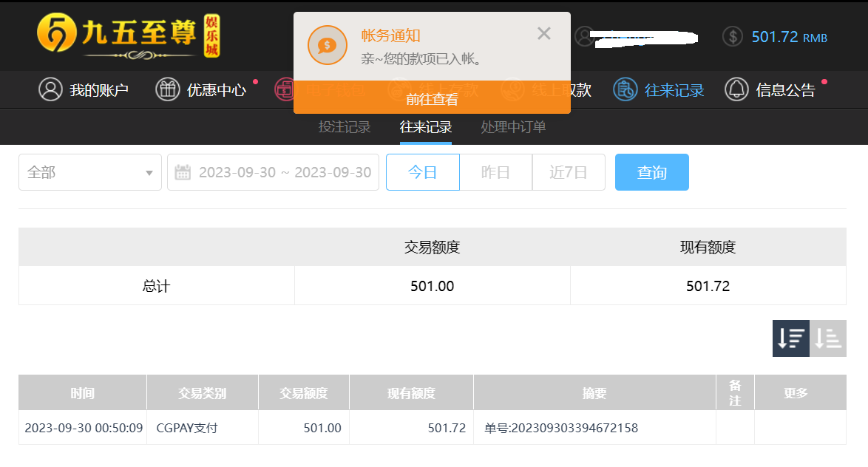The height and width of the screenshot is (467, 868).
Task: Select the 近7日 date filter
Action: (x=569, y=172)
